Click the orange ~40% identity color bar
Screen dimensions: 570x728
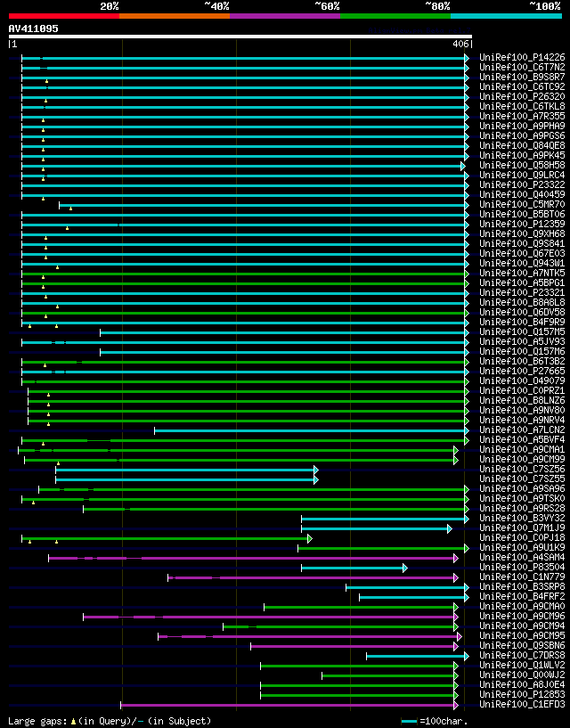(x=175, y=16)
